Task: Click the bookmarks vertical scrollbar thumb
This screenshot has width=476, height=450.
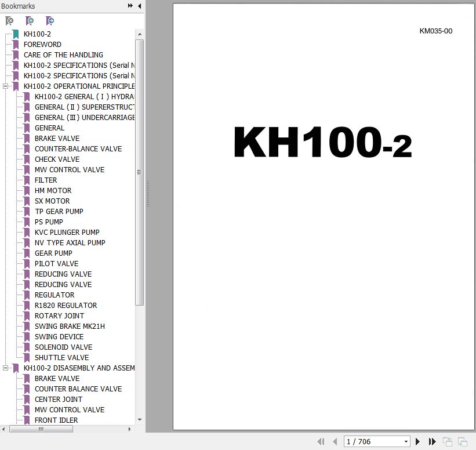Action: (140, 172)
